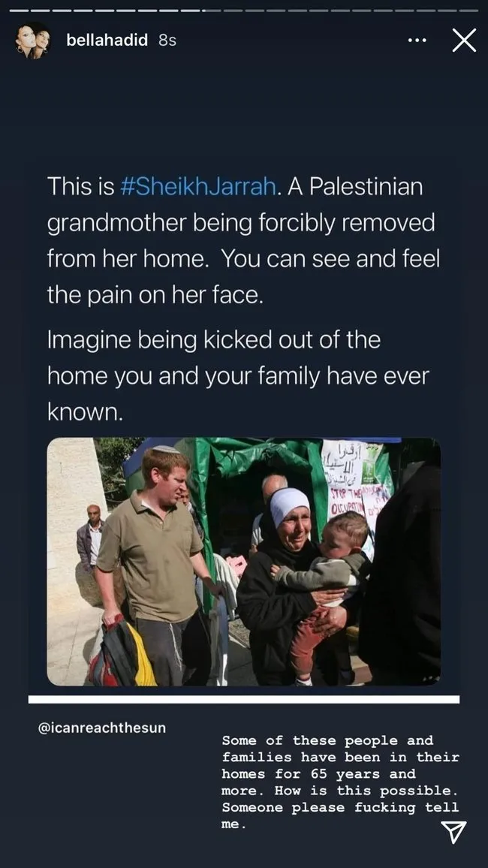Tap the 8s story timestamp
The width and height of the screenshot is (488, 868).
pos(167,41)
